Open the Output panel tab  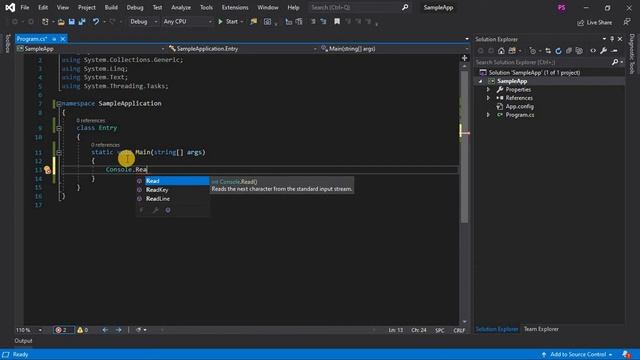[23, 341]
